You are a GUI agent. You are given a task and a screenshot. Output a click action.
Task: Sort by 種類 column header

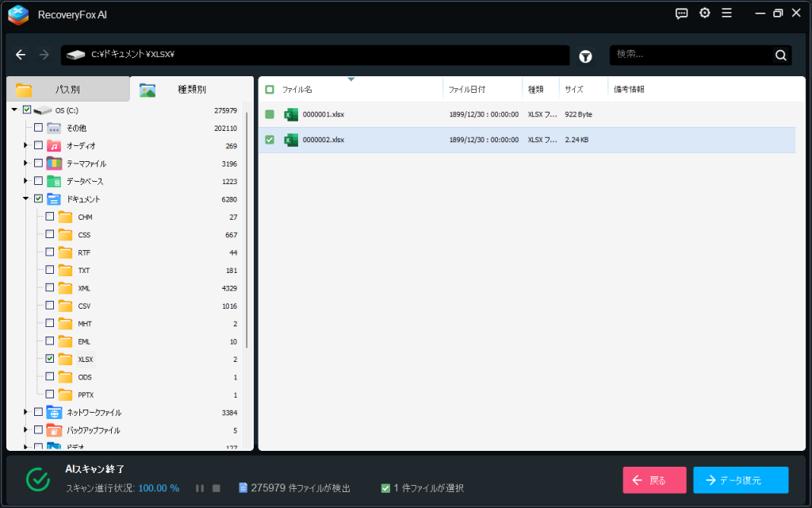tap(535, 90)
